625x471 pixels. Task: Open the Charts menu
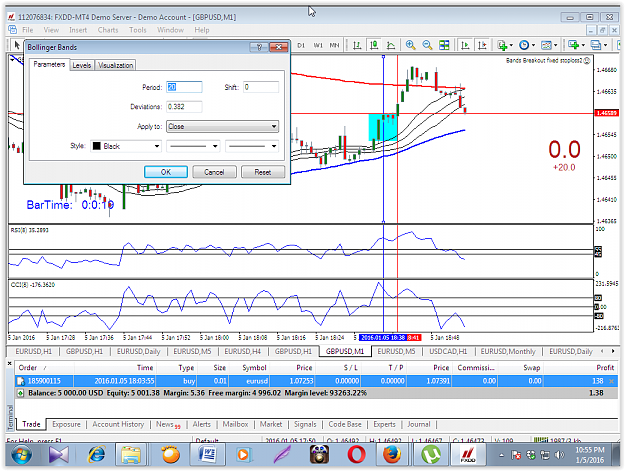tap(108, 30)
